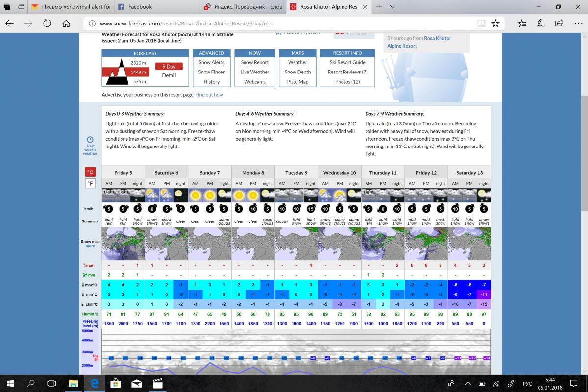Viewport: 588px width, 392px height.
Task: View Photos (12)
Action: [347, 82]
